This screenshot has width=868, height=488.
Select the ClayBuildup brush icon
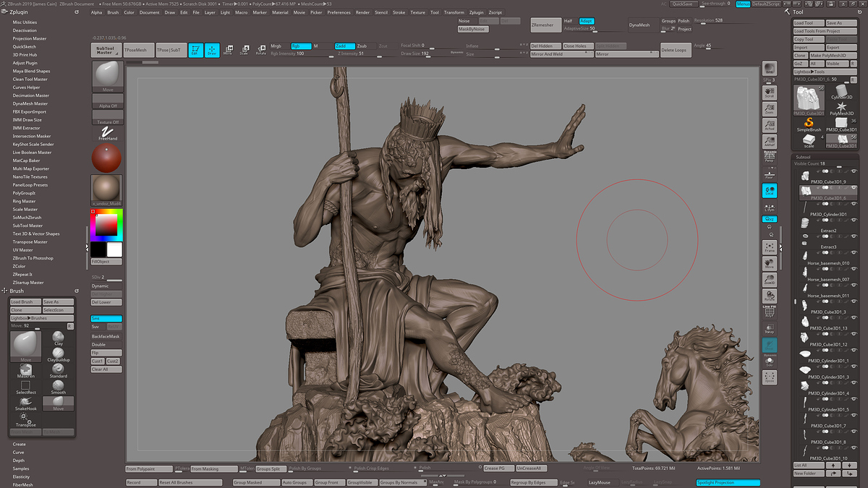tap(59, 354)
